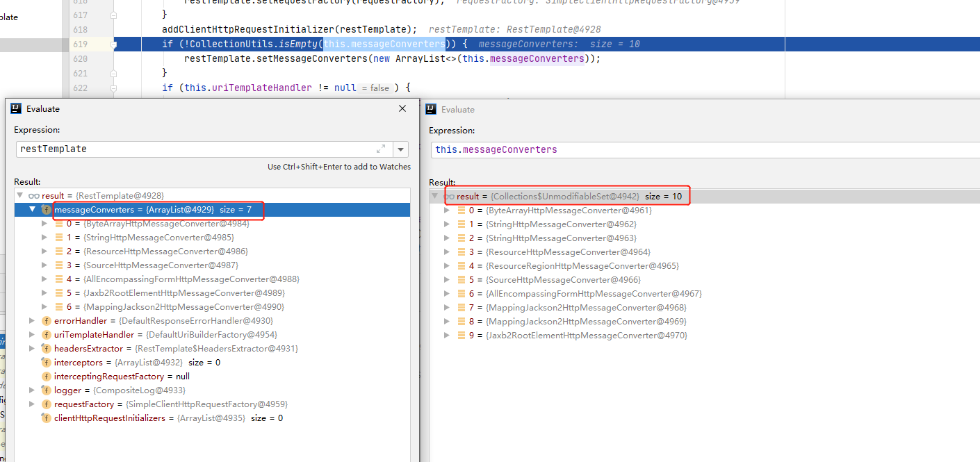Click list-element icon for MappingJackson2HttpMessageConverter@4990

click(58, 307)
